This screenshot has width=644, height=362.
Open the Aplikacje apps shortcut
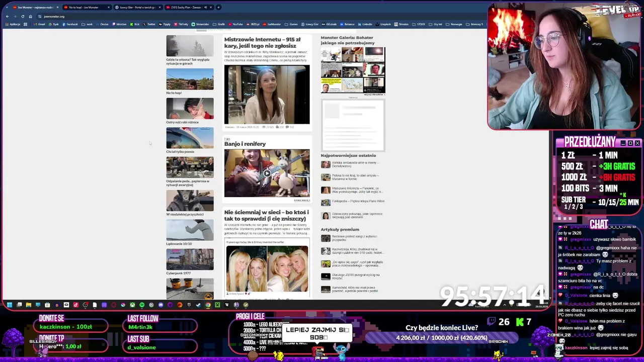tap(13, 24)
